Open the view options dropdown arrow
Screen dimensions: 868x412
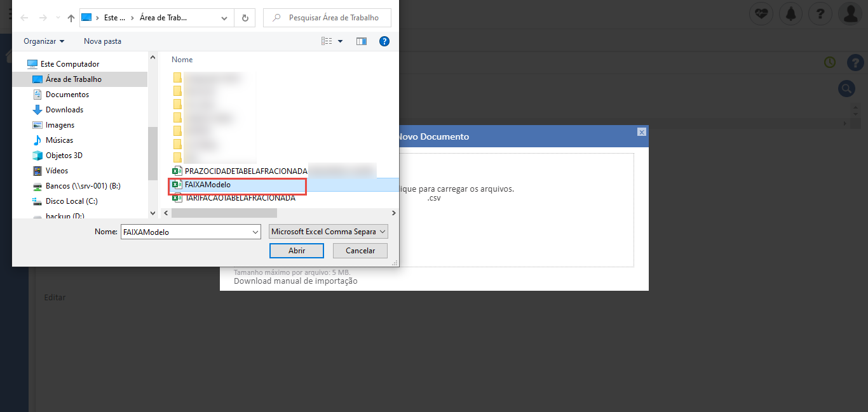(x=340, y=41)
